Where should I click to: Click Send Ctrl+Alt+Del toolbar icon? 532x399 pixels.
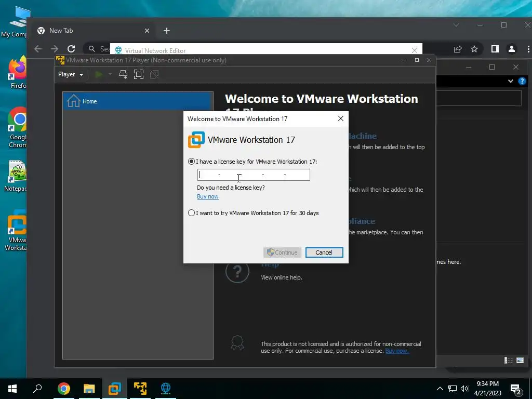[x=123, y=74]
